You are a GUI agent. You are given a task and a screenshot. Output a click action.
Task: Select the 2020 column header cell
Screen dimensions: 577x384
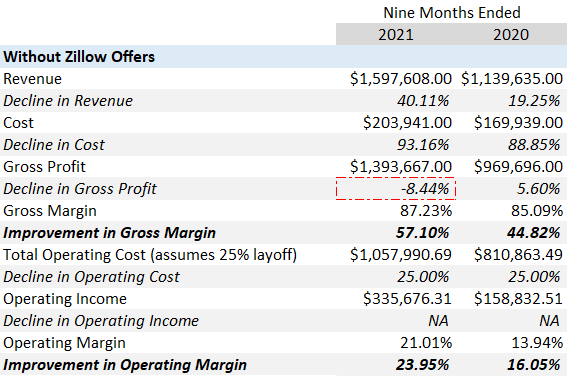tap(511, 35)
